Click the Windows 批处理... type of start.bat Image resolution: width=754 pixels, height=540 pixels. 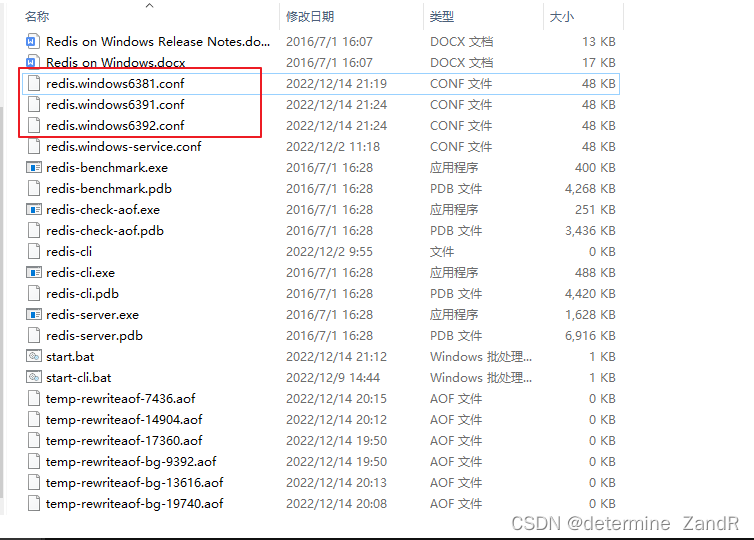(481, 357)
